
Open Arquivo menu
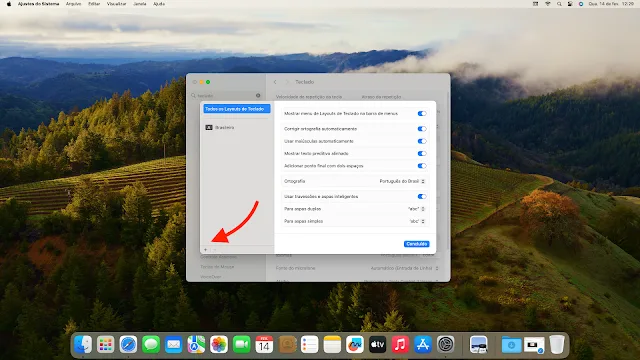[x=73, y=4]
